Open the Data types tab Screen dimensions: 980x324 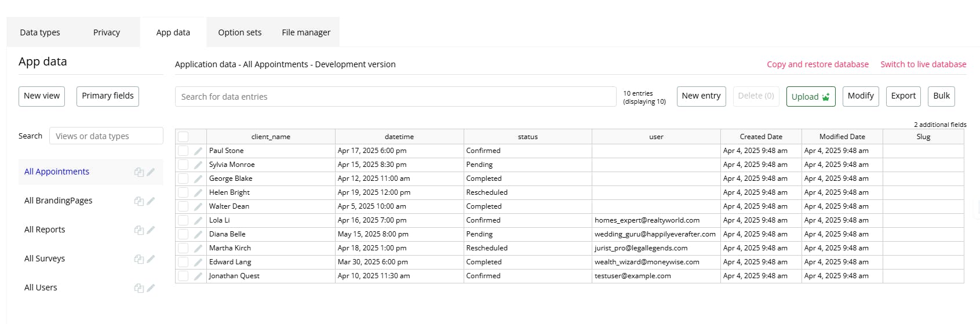point(40,32)
